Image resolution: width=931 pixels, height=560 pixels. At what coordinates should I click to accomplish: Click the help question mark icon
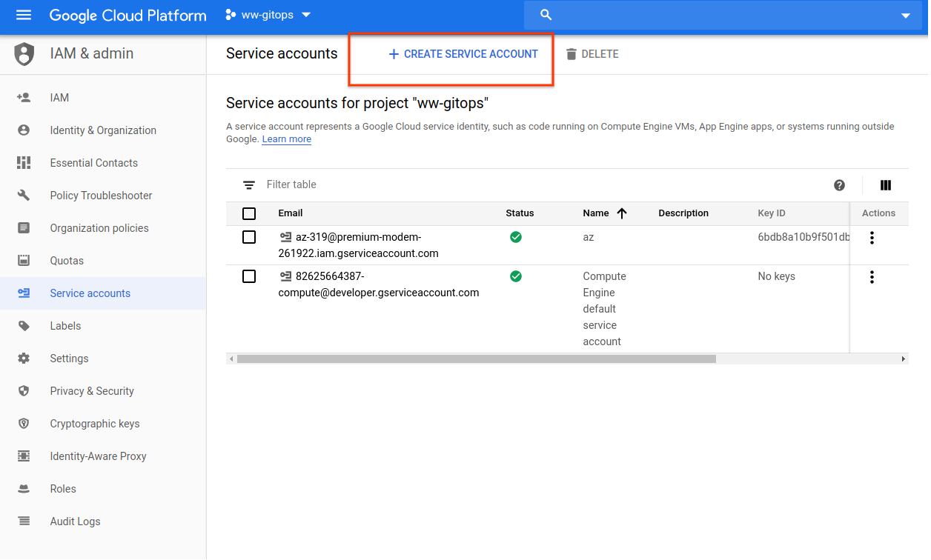pos(839,185)
